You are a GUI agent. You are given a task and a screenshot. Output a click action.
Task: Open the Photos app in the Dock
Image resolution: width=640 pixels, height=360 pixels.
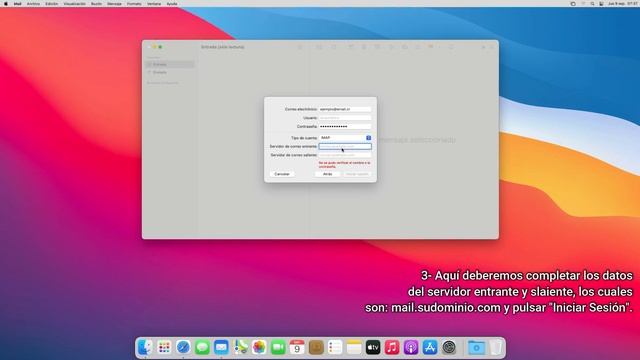pyautogui.click(x=259, y=347)
